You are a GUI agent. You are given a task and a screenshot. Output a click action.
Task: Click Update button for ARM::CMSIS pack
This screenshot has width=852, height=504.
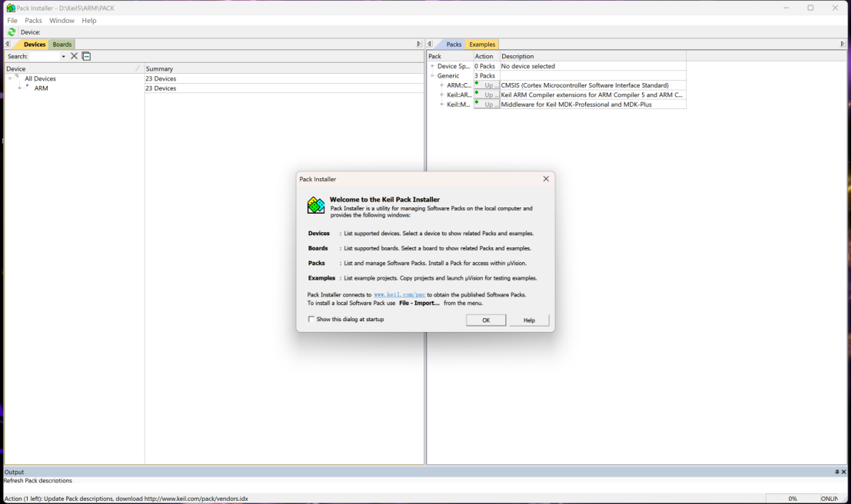pos(486,85)
